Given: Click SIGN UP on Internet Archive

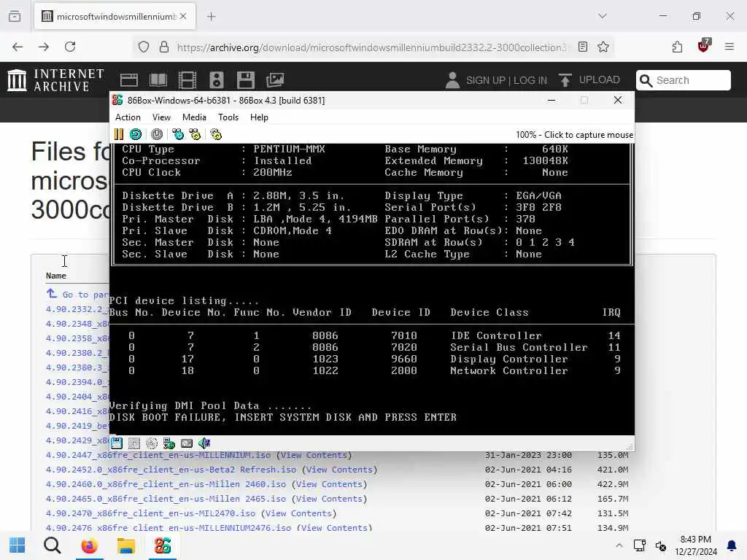Looking at the screenshot, I should [485, 80].
